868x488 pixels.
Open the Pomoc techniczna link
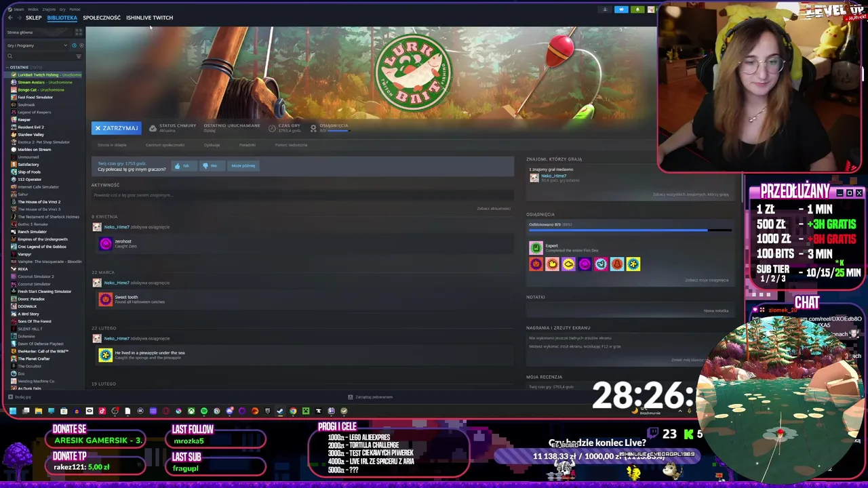pos(291,145)
